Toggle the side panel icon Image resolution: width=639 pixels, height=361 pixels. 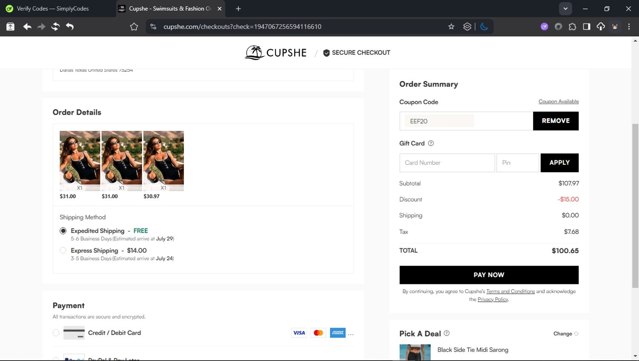coord(586,26)
